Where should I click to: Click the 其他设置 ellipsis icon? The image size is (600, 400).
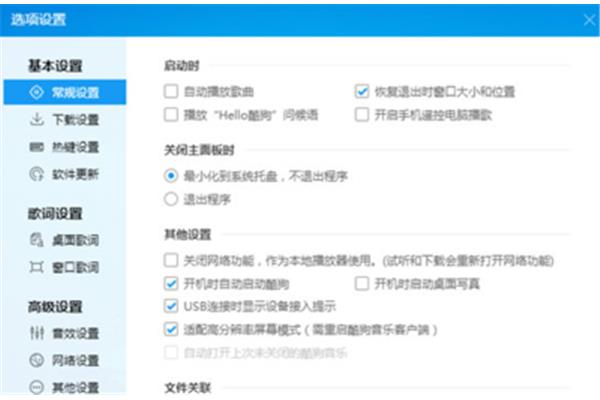coord(37,387)
